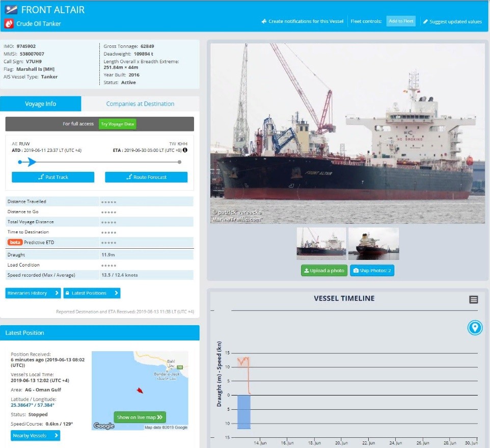The width and height of the screenshot is (490, 448).
Task: Click Add to Fleet button
Action: (401, 21)
